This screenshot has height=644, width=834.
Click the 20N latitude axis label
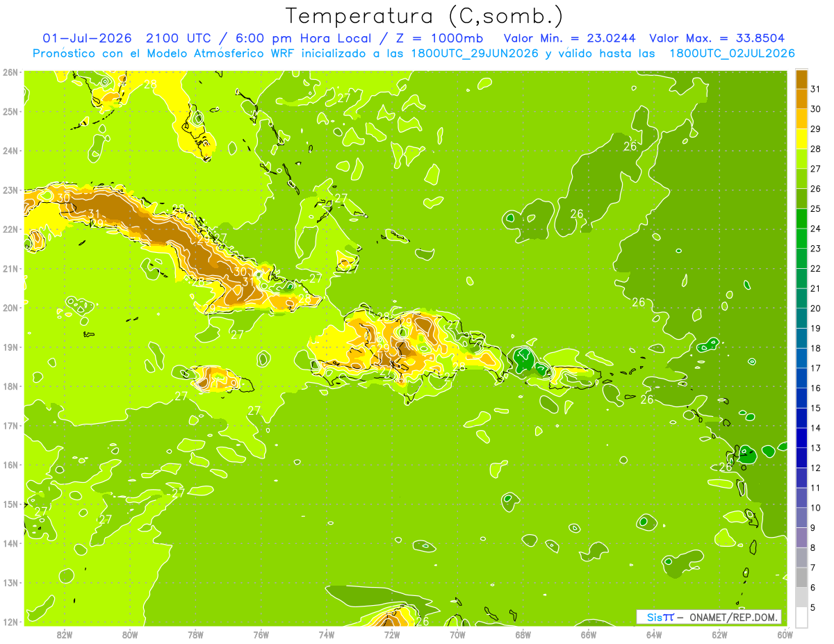10,308
